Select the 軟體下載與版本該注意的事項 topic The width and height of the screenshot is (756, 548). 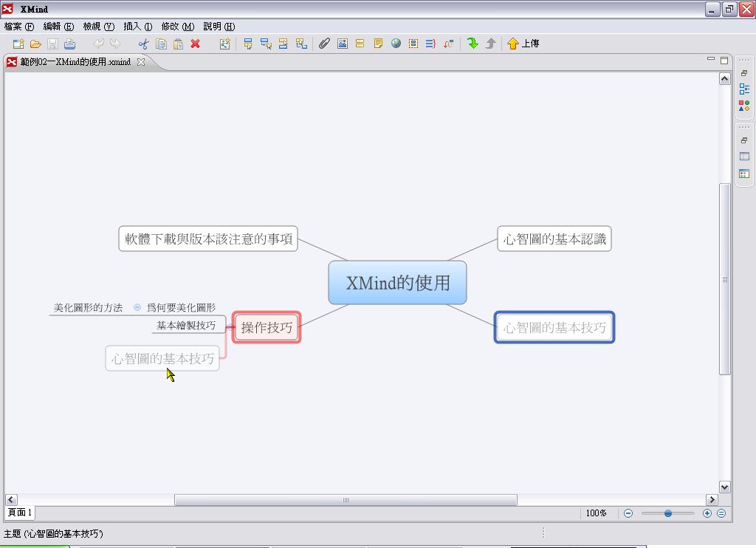[208, 239]
